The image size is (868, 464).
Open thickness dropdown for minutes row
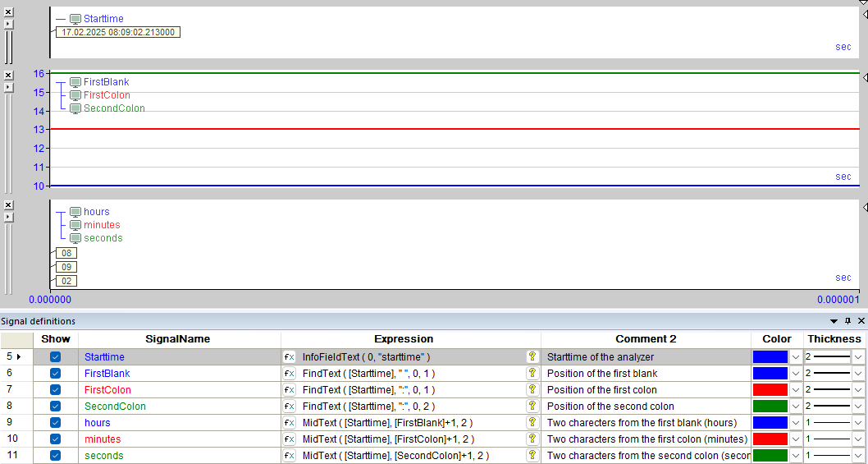point(858,439)
